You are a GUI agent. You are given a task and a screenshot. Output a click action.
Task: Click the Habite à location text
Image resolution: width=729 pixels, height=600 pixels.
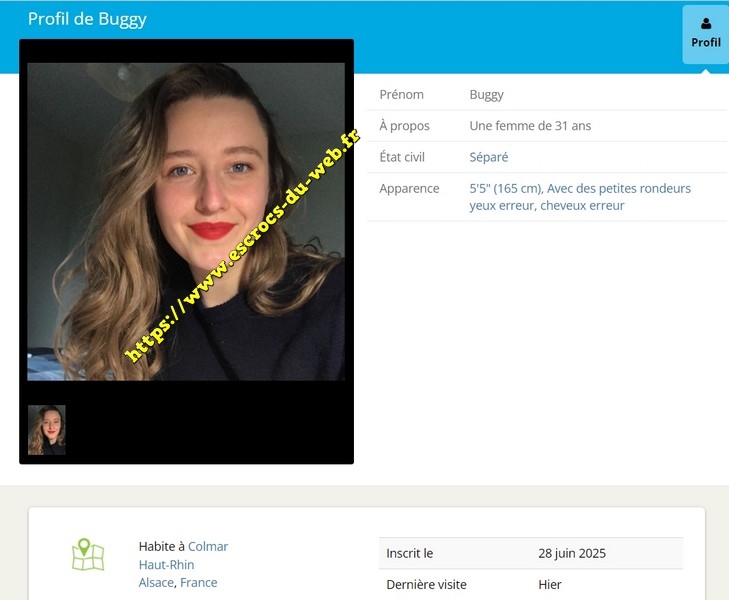pos(161,546)
